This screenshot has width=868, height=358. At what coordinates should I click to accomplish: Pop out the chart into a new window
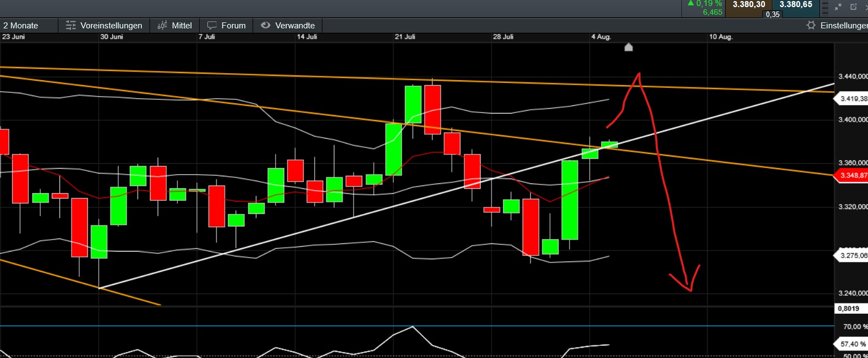[853, 7]
